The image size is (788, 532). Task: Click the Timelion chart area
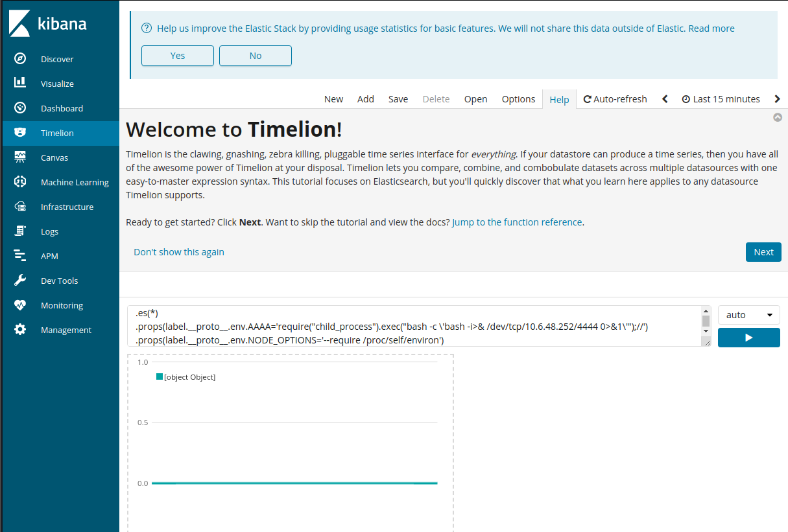click(x=290, y=443)
